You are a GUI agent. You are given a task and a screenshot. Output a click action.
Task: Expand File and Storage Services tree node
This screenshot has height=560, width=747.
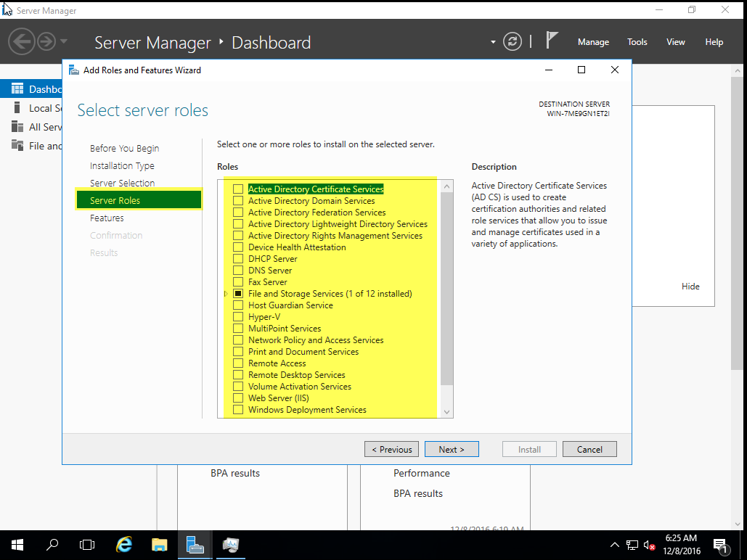[226, 293]
